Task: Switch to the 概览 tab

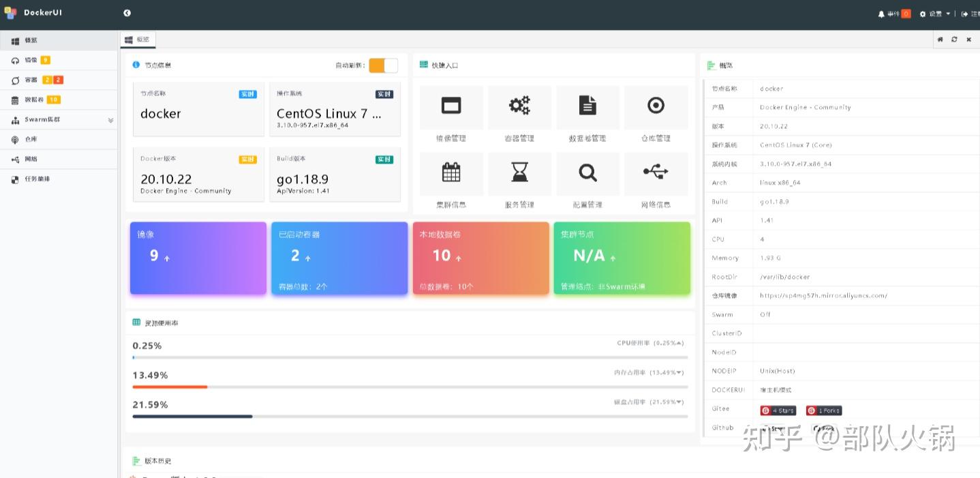Action: [x=138, y=39]
